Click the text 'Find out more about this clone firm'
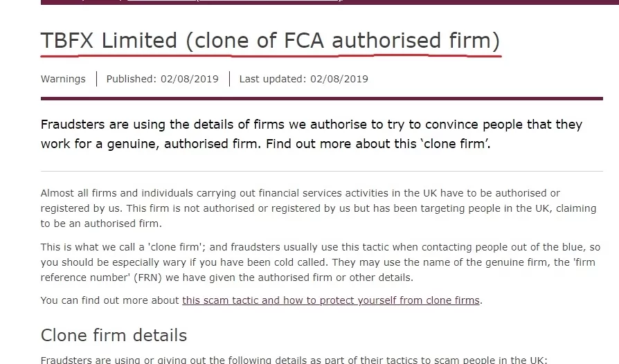Image resolution: width=619 pixels, height=364 pixels. [x=378, y=144]
